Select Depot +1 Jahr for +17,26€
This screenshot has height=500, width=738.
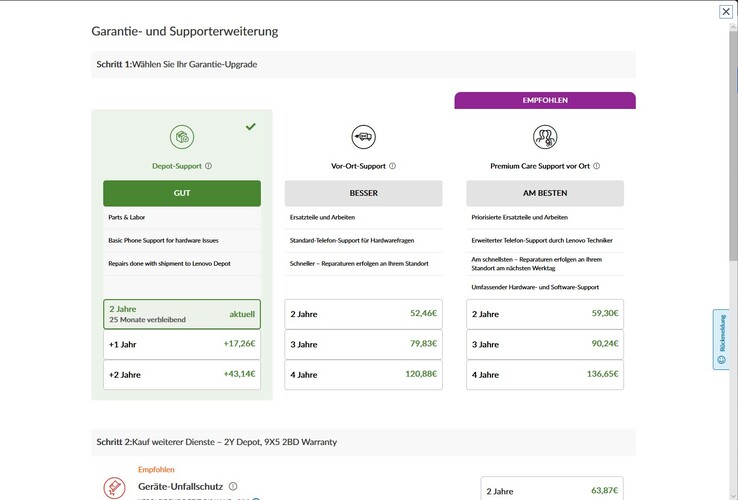182,344
